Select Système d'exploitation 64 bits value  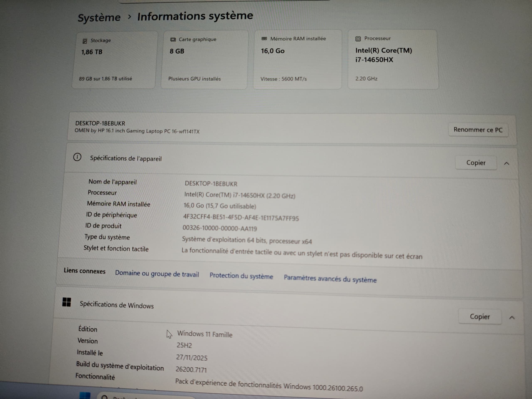247,240
